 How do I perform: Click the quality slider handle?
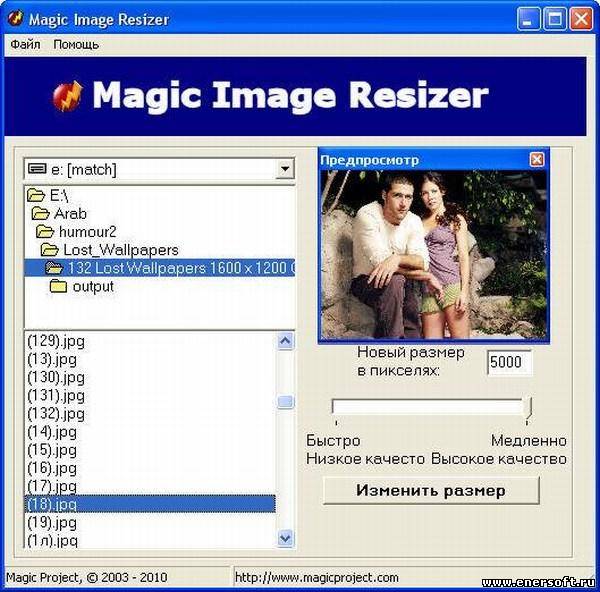pos(528,410)
